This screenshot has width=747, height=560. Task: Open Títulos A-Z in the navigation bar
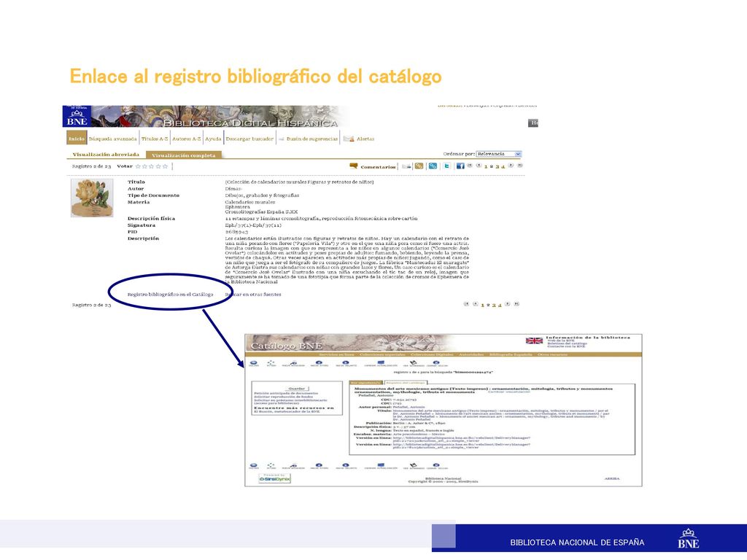155,139
